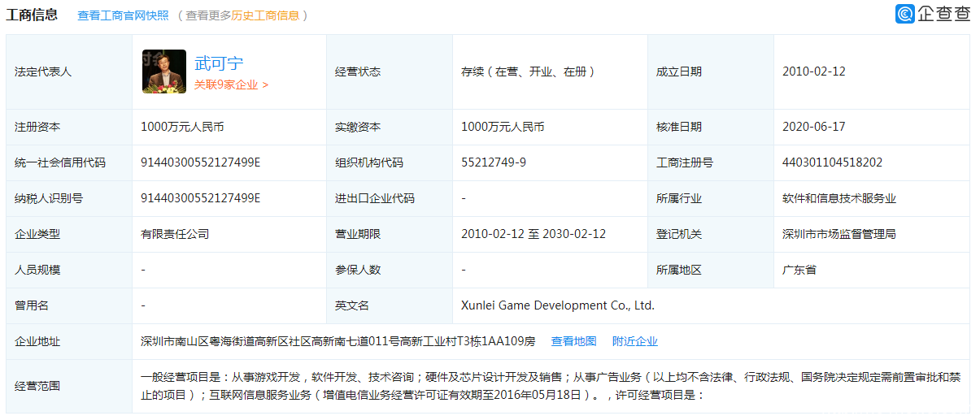
Task: Click the 企查查 logo icon
Action: coord(904,14)
